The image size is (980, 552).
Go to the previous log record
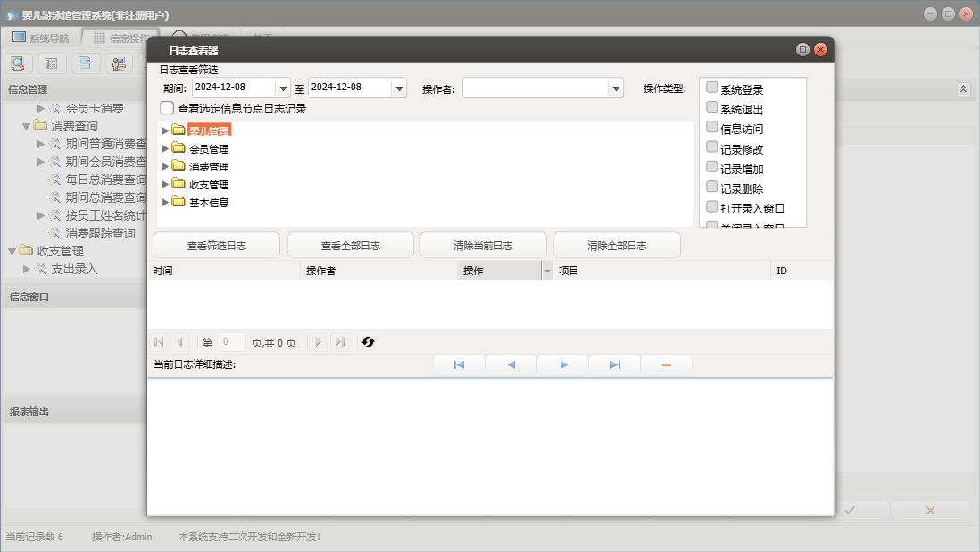pyautogui.click(x=511, y=365)
